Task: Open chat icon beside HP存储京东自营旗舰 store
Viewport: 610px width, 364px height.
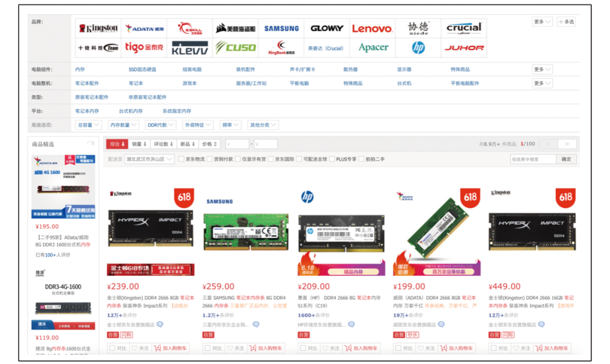Action: tap(351, 324)
